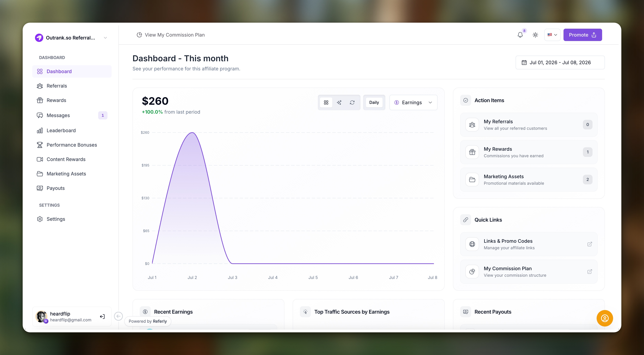The height and width of the screenshot is (355, 644).
Task: Click the Jul 2 label on chart axis
Action: click(x=192, y=278)
